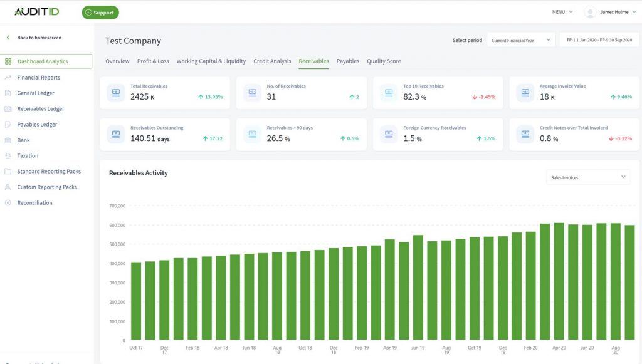The height and width of the screenshot is (364, 642).
Task: Click the green Support button
Action: [100, 13]
